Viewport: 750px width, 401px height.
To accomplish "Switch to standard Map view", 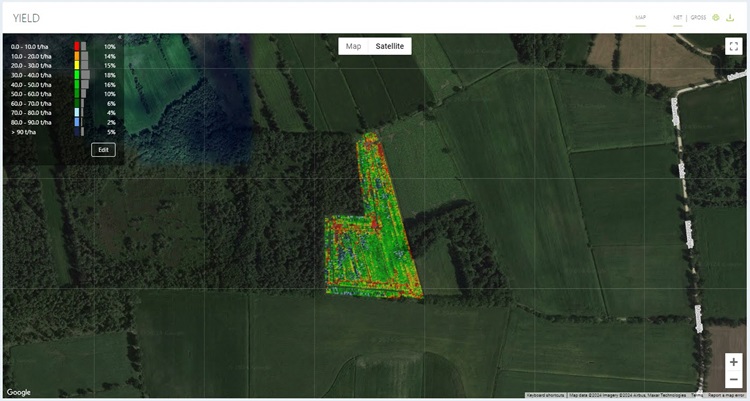I will coord(353,46).
